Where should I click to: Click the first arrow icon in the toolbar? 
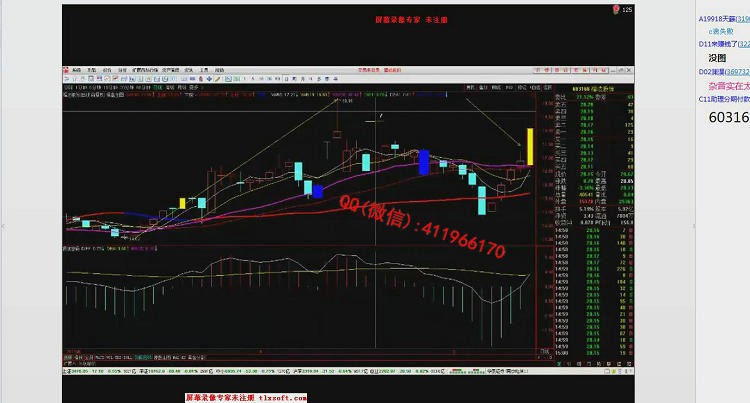[66, 77]
